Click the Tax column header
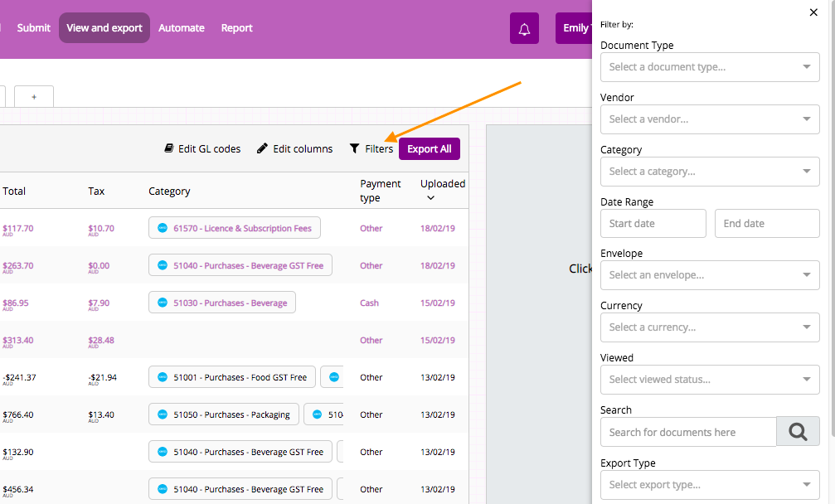This screenshot has height=504, width=835. (96, 191)
